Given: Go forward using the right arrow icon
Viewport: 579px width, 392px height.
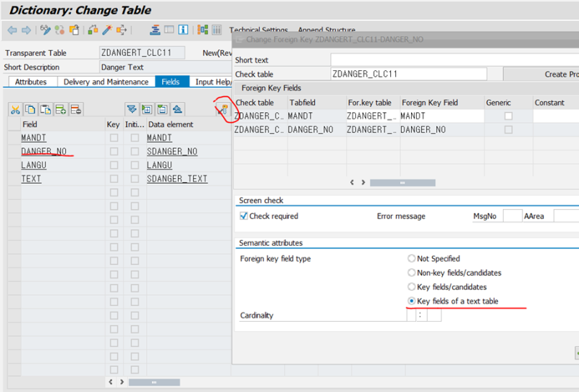Looking at the screenshot, I should coord(26,30).
